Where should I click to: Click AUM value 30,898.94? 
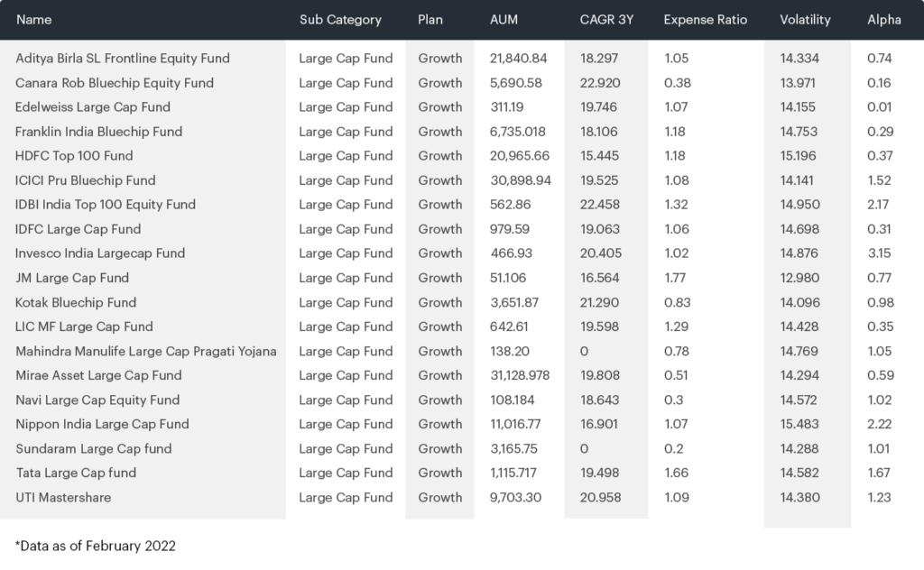point(521,180)
